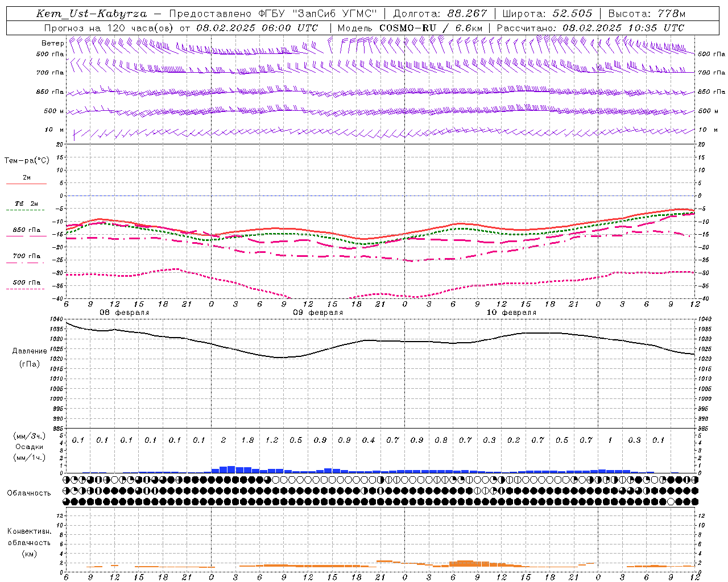The width and height of the screenshot is (728, 582).
Task: Click the single empty circle in bottom cloud row
Action: click(x=671, y=501)
